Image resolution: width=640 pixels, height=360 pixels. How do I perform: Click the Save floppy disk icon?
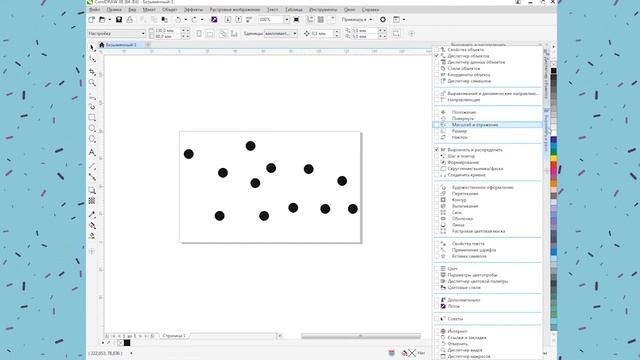click(x=119, y=20)
